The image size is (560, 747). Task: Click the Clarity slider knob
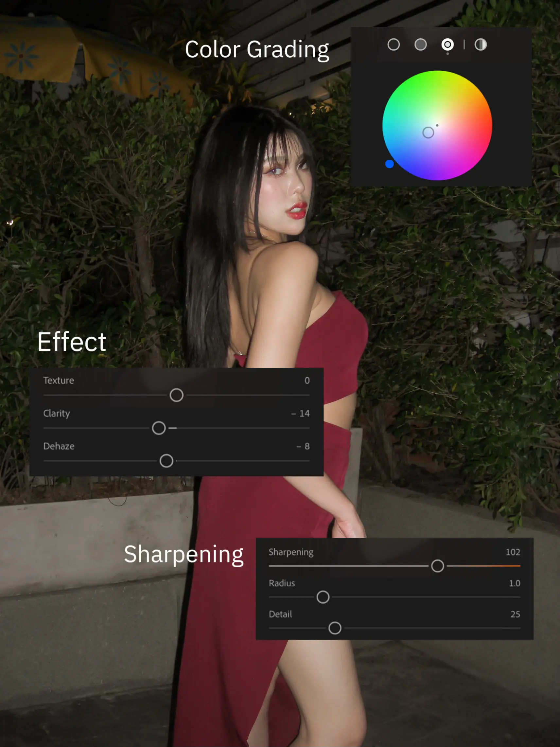(x=159, y=428)
